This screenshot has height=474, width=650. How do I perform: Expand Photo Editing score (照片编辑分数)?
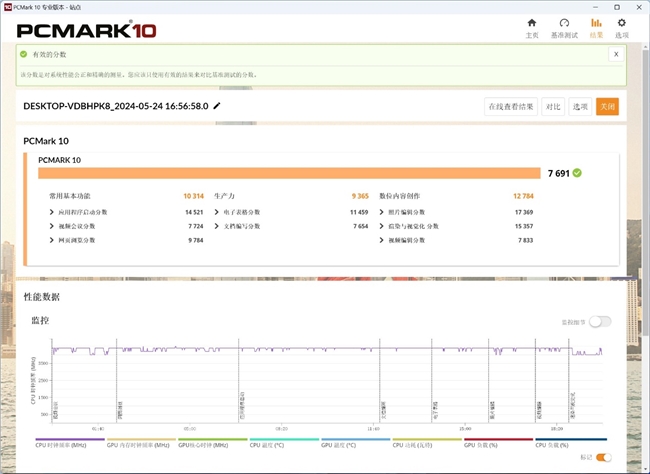tap(381, 212)
